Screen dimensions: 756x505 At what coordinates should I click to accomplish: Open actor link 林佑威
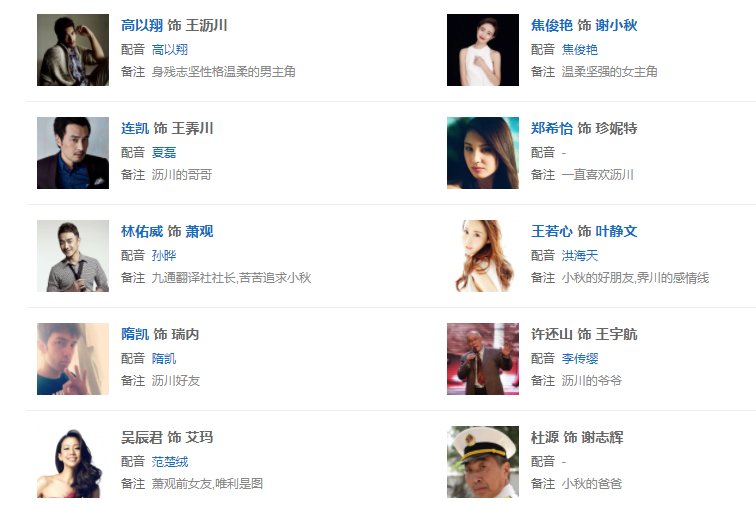142,232
